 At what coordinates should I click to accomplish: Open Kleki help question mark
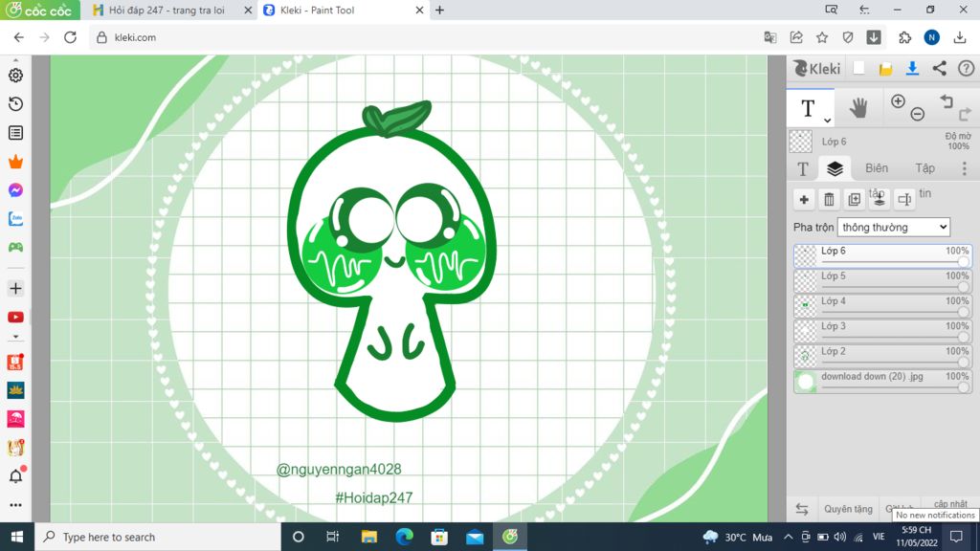click(967, 68)
